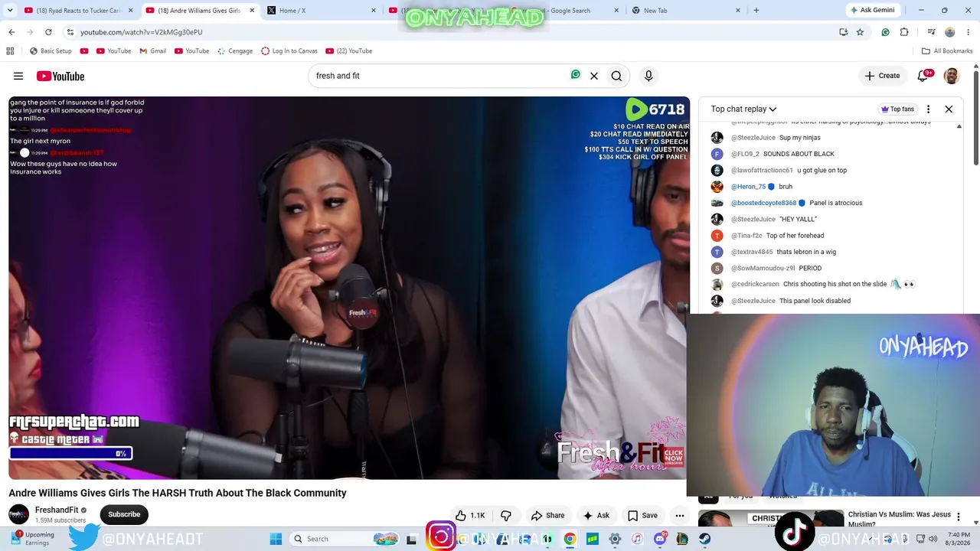Go back with the browser back arrow

coord(11,32)
